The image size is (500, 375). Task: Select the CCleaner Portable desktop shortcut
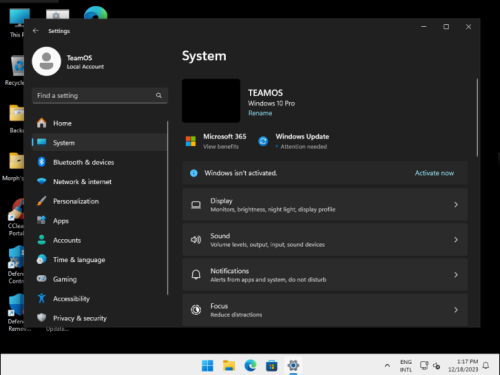point(16,217)
